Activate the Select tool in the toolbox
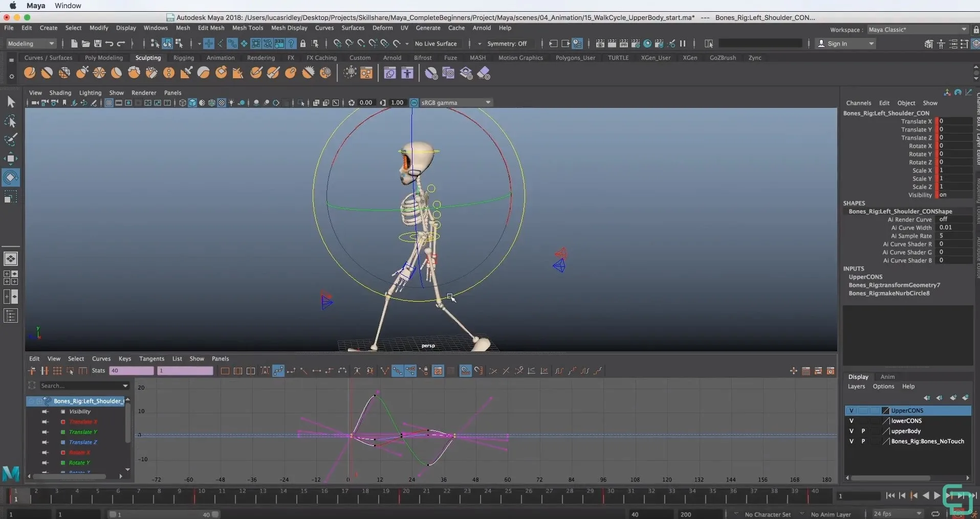The image size is (980, 519). click(11, 102)
